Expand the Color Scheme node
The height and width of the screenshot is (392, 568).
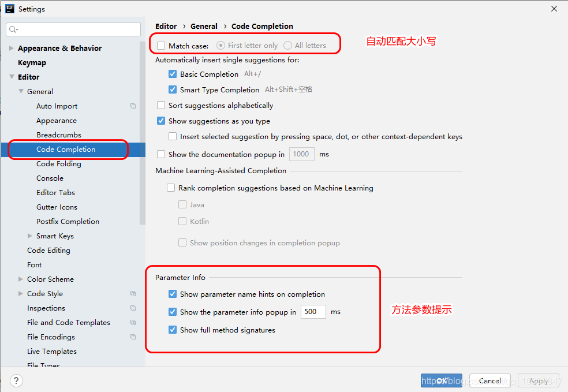click(x=21, y=279)
